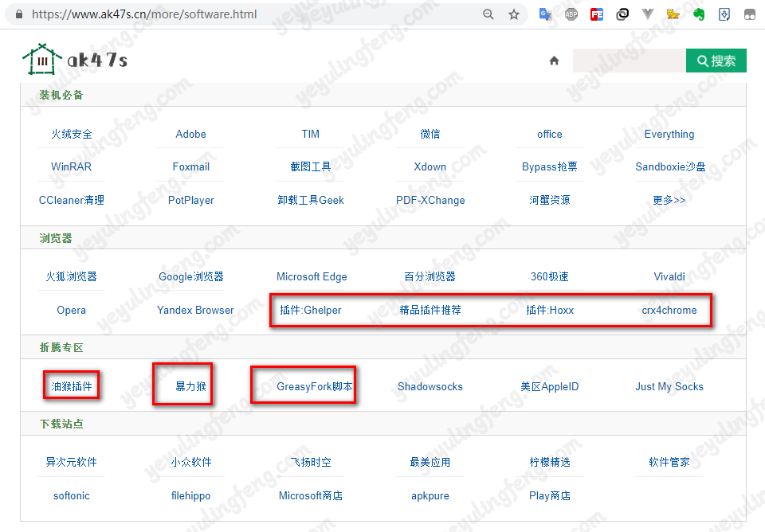Open the WinRAR link

pos(71,166)
